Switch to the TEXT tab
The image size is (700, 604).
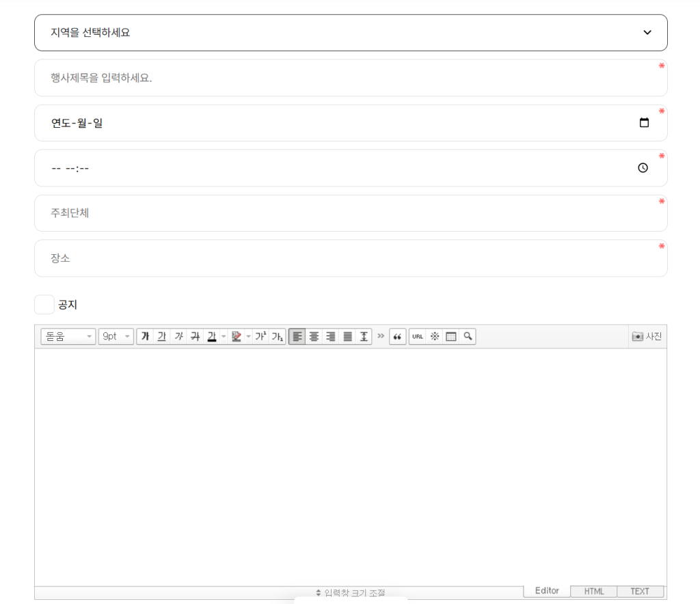[640, 591]
